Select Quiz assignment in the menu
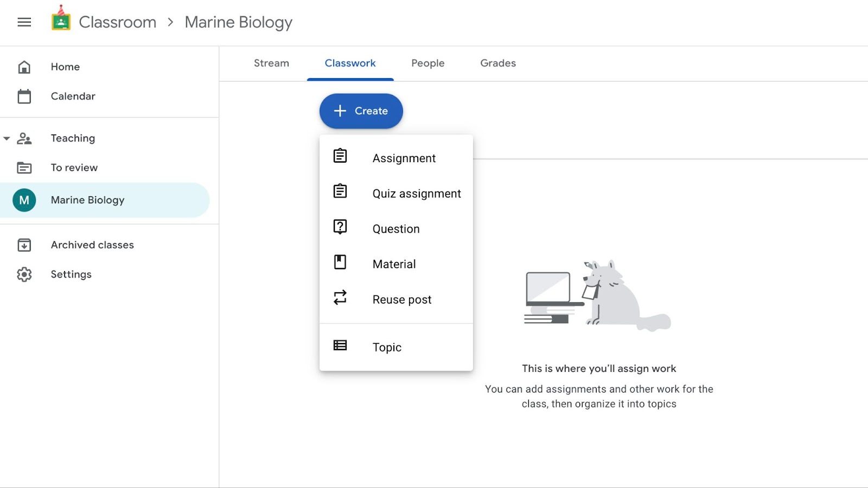 [x=416, y=194]
